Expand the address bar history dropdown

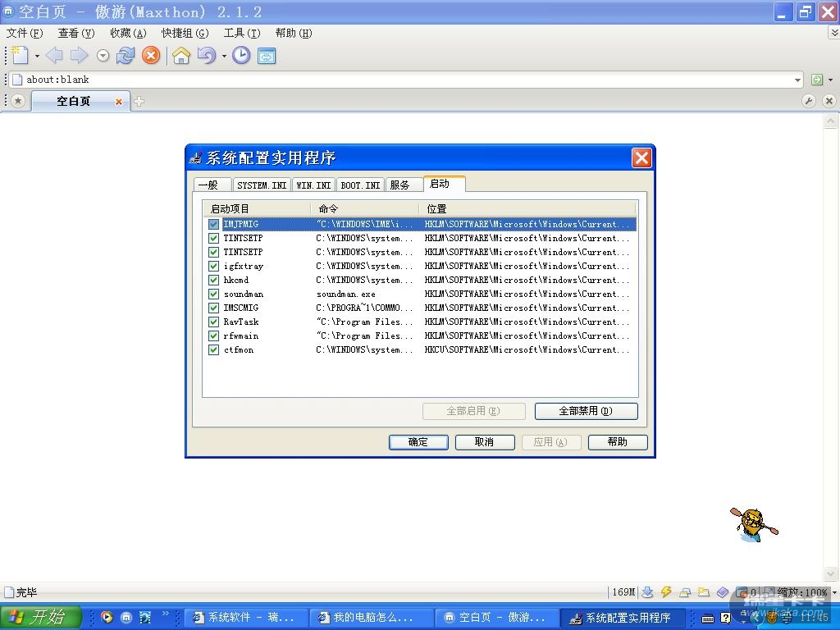coord(797,80)
